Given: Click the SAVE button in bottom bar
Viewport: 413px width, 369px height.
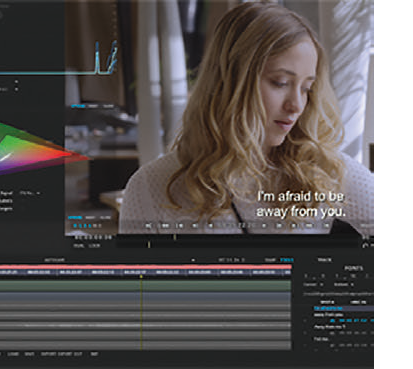Looking at the screenshot, I should click(x=29, y=354).
